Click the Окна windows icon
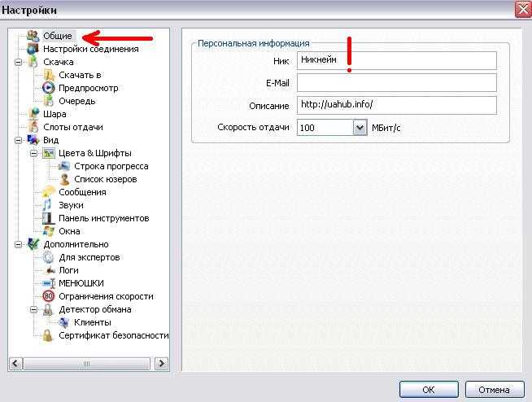Image resolution: width=532 pixels, height=402 pixels. (x=49, y=231)
